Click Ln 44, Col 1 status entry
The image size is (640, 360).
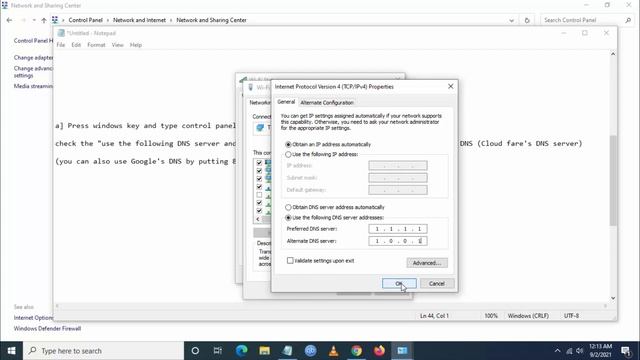[434, 316]
